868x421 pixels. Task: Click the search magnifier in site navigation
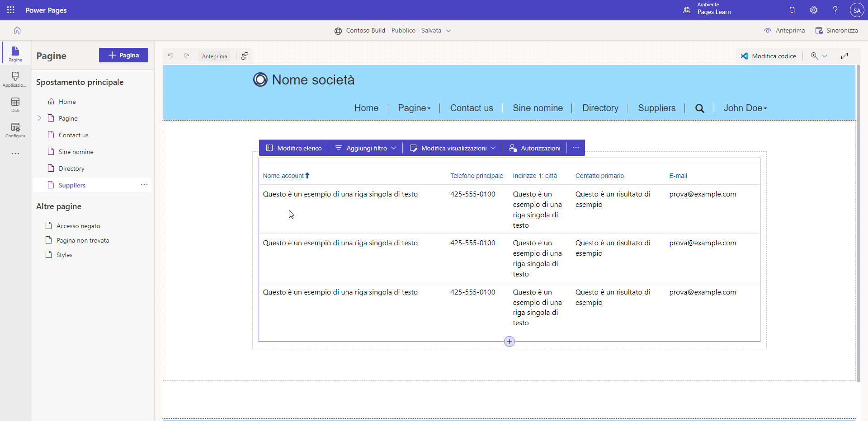[699, 108]
